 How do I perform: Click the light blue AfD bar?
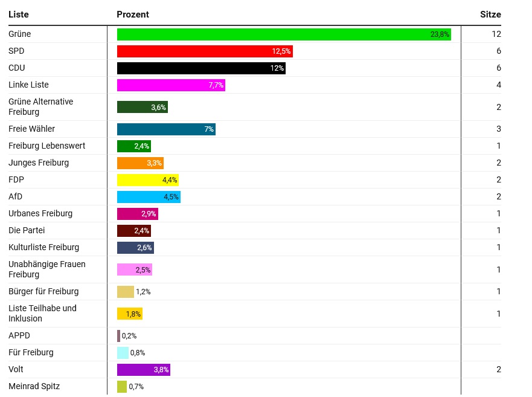pos(149,197)
